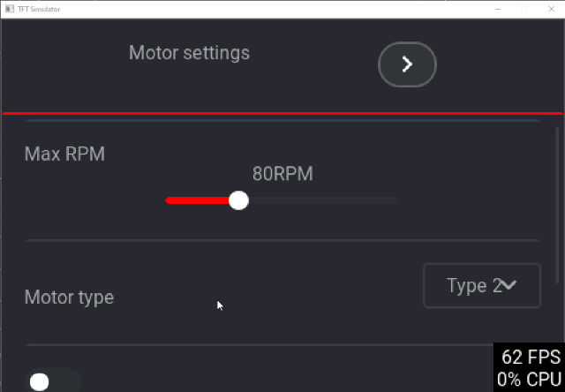
Task: Click the TFT Simulator window icon
Action: [10, 9]
